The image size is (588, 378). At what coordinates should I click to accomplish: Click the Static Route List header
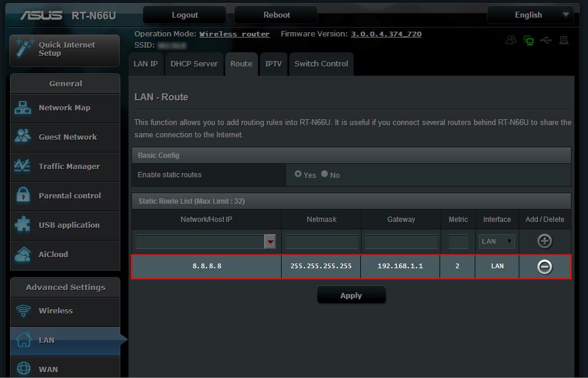tap(352, 201)
